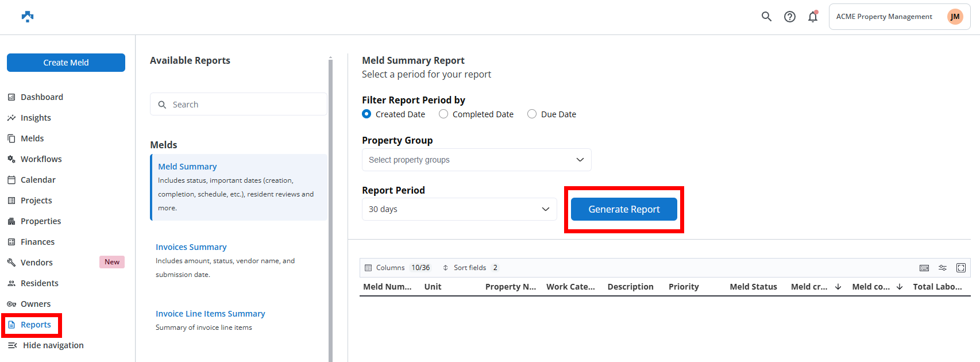
Task: Expand the Select property groups dropdown
Action: click(476, 160)
